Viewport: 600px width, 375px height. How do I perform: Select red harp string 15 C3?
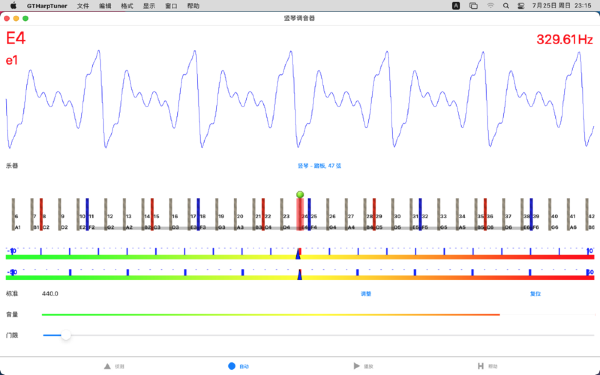click(152, 214)
